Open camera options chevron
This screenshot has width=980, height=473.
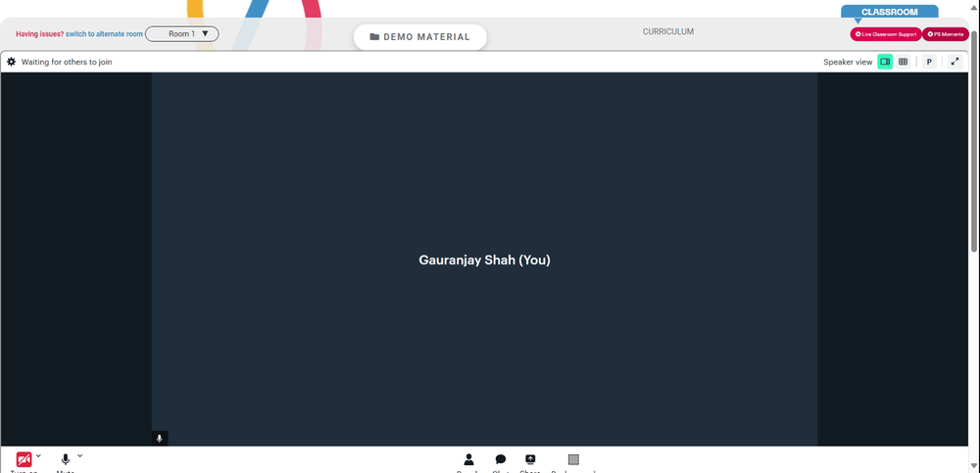(38, 455)
